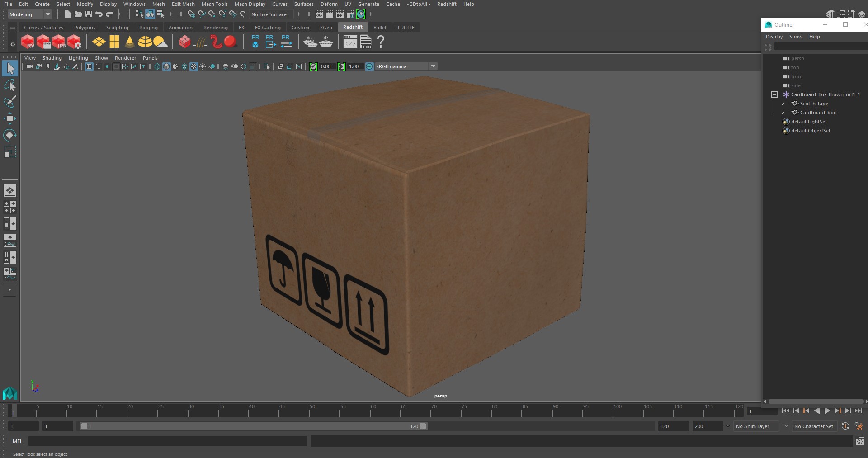868x458 pixels.
Task: Collapse the Cardboard_Box_Brown_ncl1_1 group
Action: [774, 94]
